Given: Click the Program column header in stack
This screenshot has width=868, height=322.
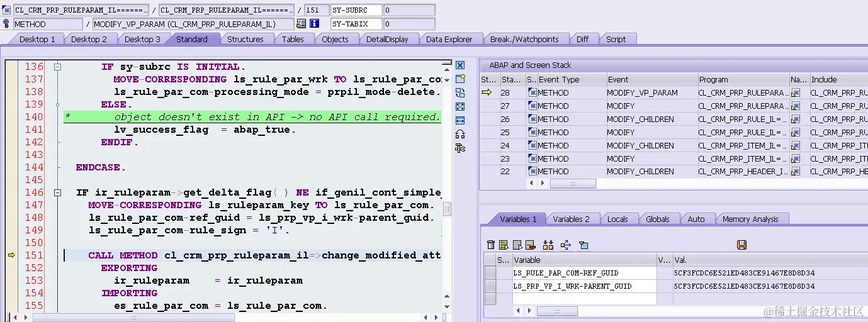Looking at the screenshot, I should pos(743,79).
